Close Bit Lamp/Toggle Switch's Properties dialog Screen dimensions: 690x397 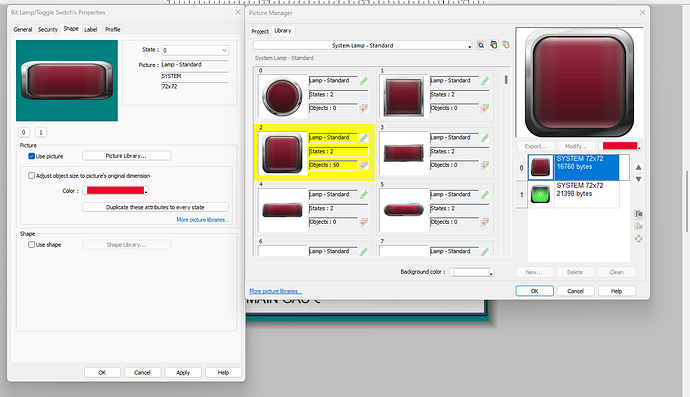pos(238,12)
